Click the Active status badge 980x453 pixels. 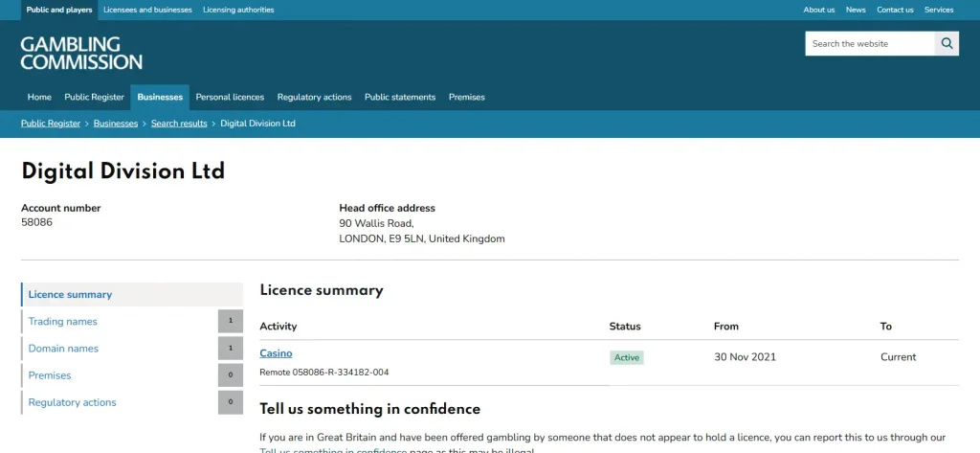tap(627, 357)
